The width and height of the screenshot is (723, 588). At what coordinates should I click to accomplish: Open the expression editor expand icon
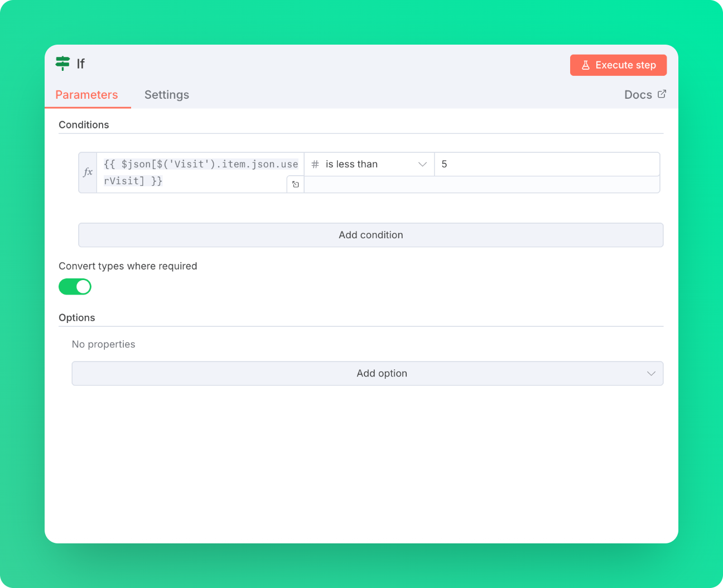295,184
